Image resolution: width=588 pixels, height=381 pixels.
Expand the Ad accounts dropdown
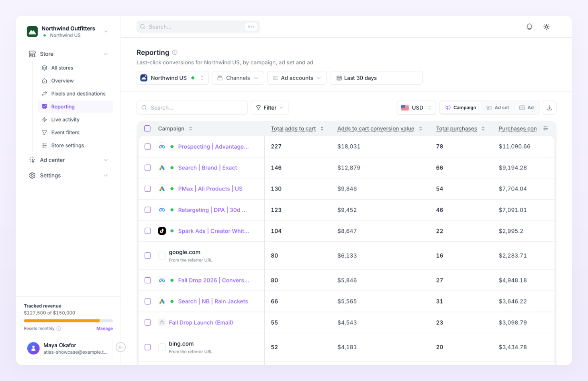tap(297, 78)
